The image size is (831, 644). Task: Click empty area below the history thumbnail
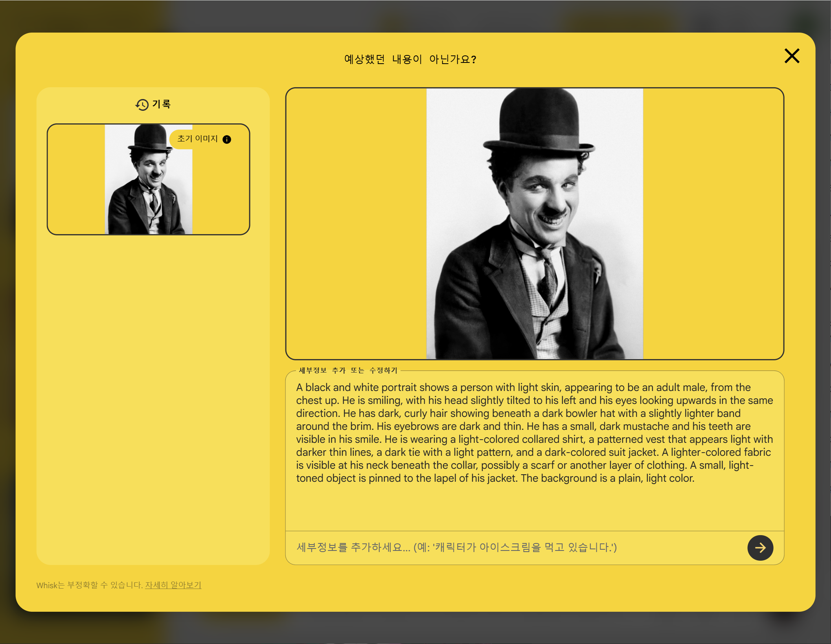click(x=153, y=393)
